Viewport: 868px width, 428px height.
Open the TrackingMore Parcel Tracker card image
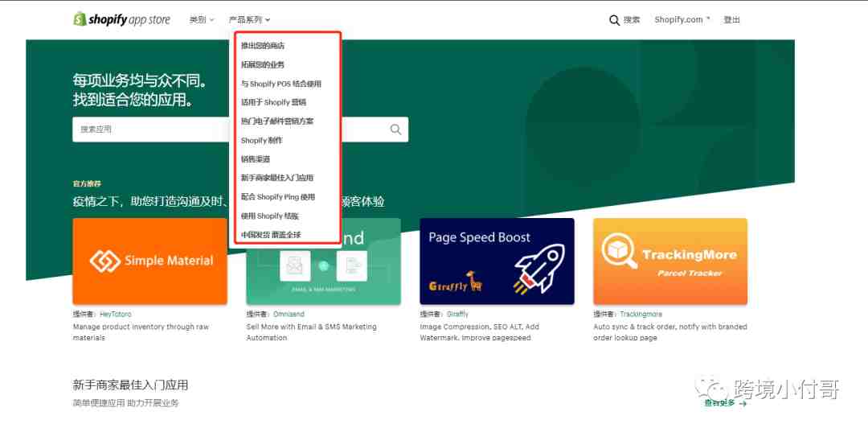click(670, 261)
